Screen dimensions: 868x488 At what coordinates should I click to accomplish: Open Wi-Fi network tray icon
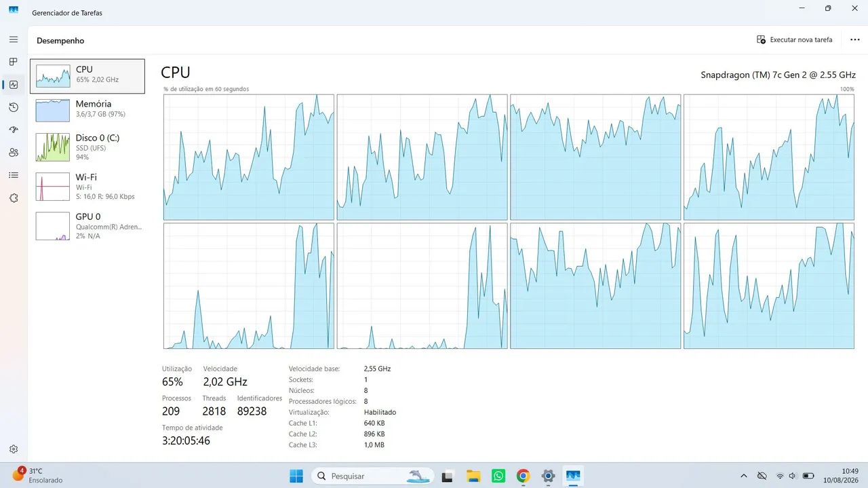780,476
